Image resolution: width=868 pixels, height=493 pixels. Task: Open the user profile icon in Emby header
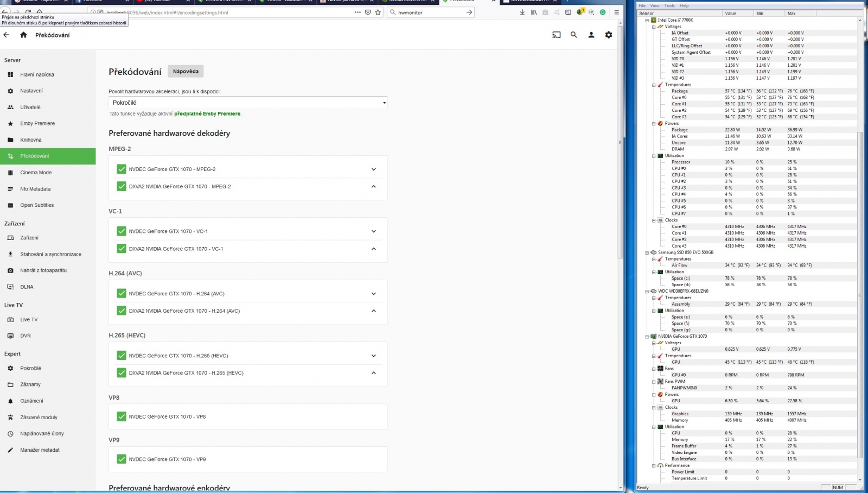pyautogui.click(x=591, y=35)
